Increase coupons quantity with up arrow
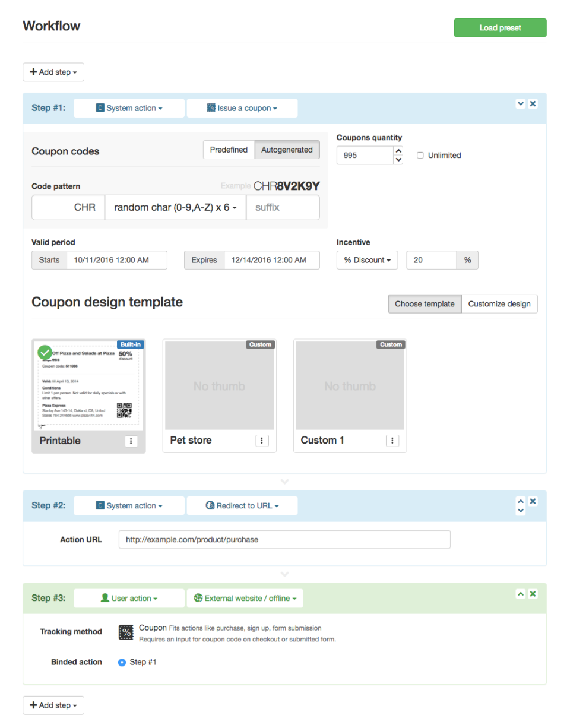570x728 pixels. click(x=398, y=151)
